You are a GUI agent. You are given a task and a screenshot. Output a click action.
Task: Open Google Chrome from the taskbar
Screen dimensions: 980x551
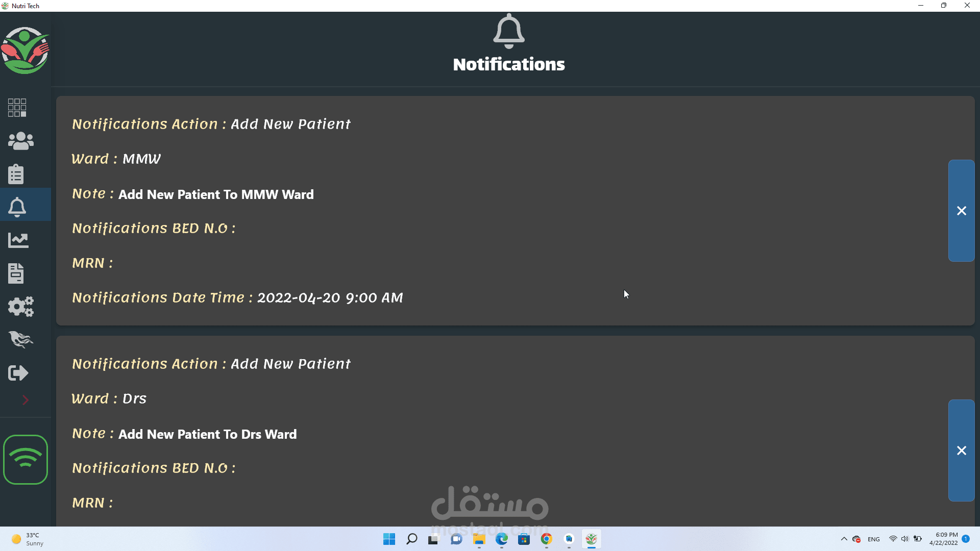(546, 539)
